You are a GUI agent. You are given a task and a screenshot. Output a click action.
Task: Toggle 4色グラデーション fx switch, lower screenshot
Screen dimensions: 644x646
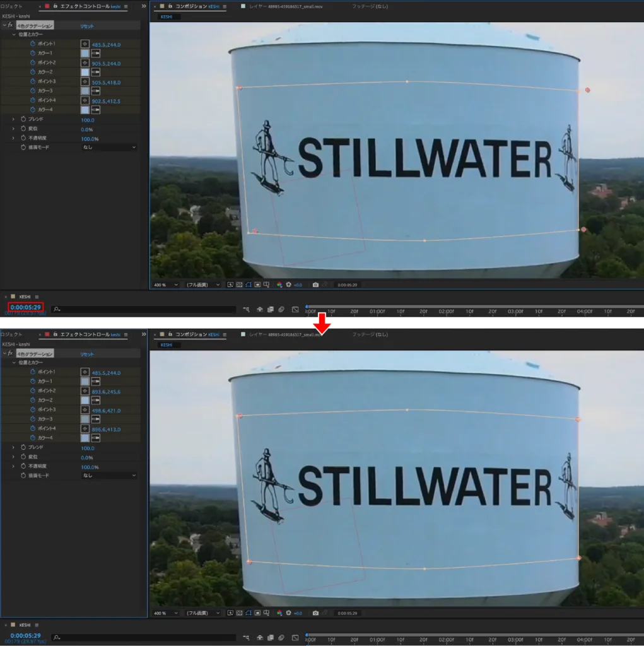(10, 353)
